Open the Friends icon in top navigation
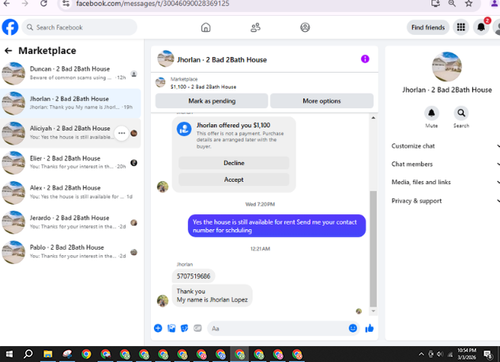Image resolution: width=500 pixels, height=362 pixels. (x=255, y=27)
